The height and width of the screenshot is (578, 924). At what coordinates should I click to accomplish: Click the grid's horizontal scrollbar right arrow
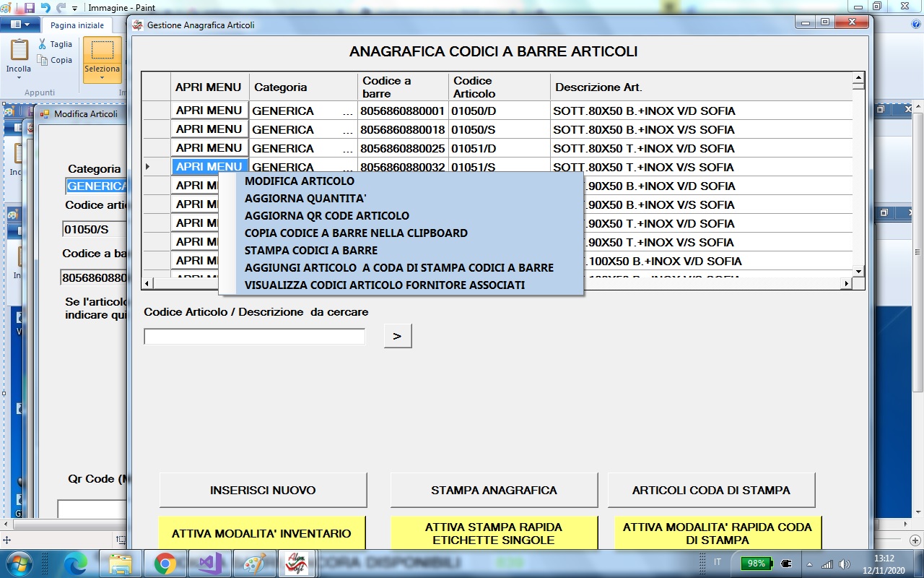point(847,284)
